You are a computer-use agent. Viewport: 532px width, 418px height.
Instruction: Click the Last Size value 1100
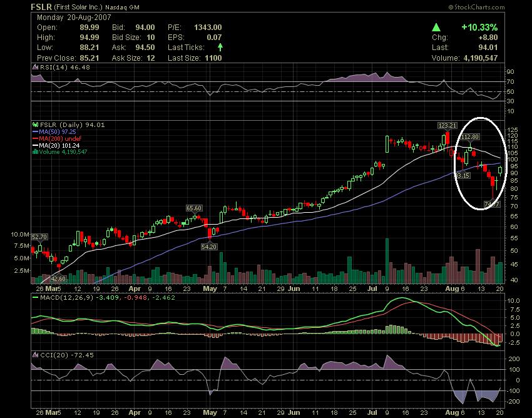click(213, 58)
